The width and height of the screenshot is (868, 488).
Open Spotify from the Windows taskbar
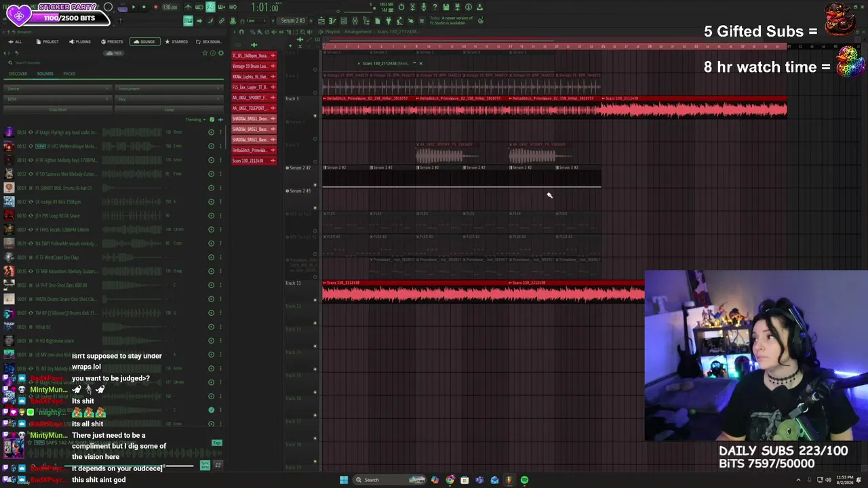[524, 480]
